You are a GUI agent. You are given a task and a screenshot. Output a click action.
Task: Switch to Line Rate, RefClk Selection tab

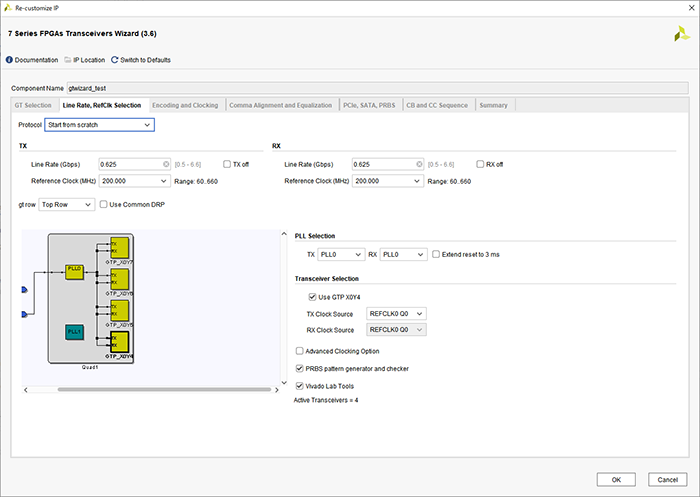click(102, 105)
